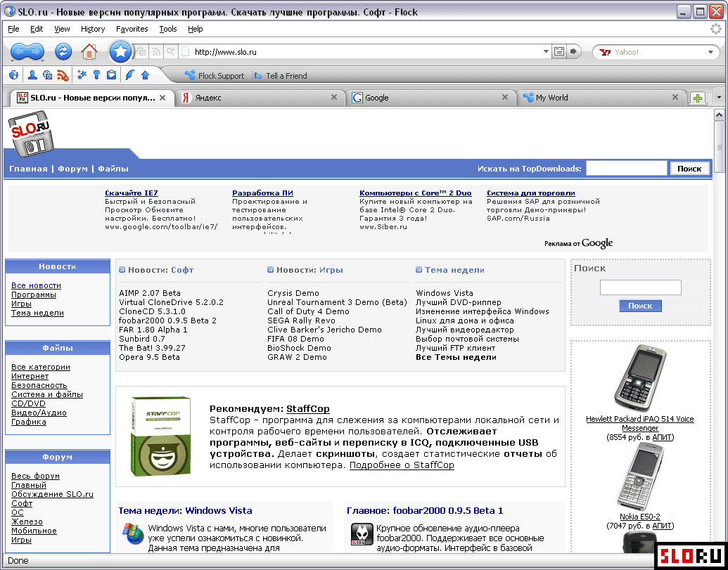
Task: Open the Форум link in blue nav bar
Action: point(72,169)
